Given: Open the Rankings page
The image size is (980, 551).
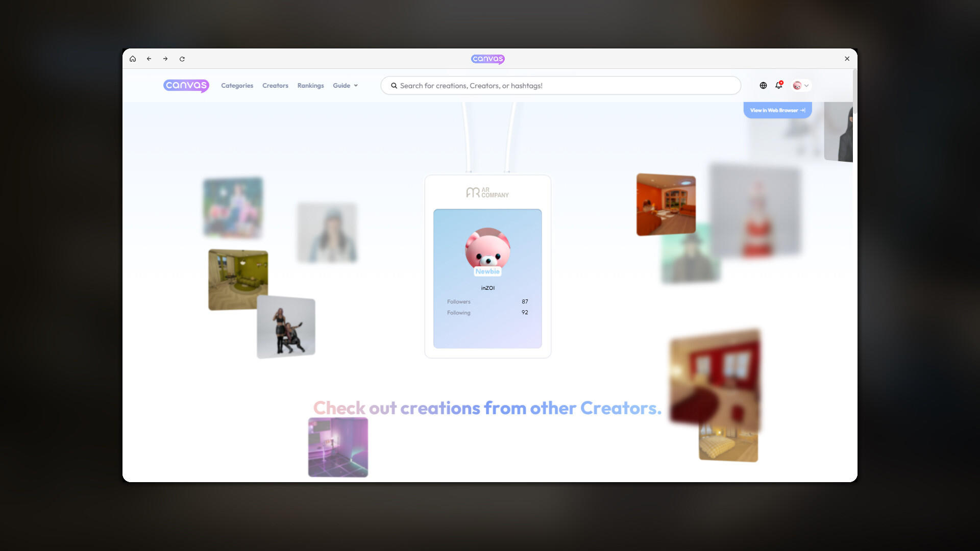Looking at the screenshot, I should tap(310, 85).
